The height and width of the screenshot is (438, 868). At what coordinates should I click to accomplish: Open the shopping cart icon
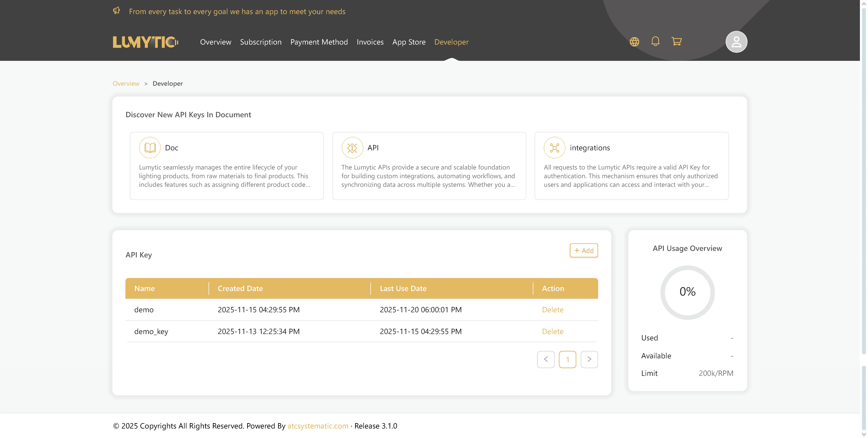click(x=677, y=42)
